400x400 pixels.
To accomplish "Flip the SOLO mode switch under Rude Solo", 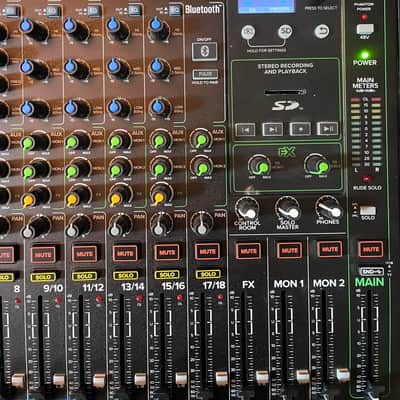I will (368, 211).
